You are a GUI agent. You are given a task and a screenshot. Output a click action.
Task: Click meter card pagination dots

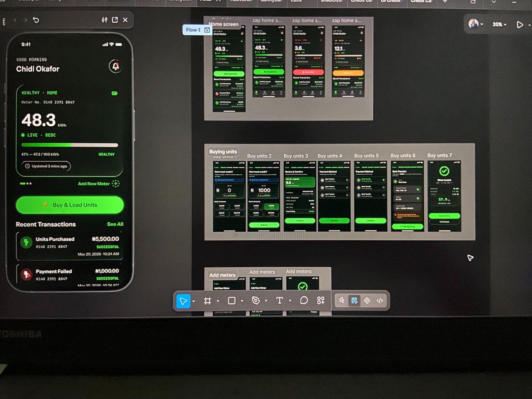point(26,183)
